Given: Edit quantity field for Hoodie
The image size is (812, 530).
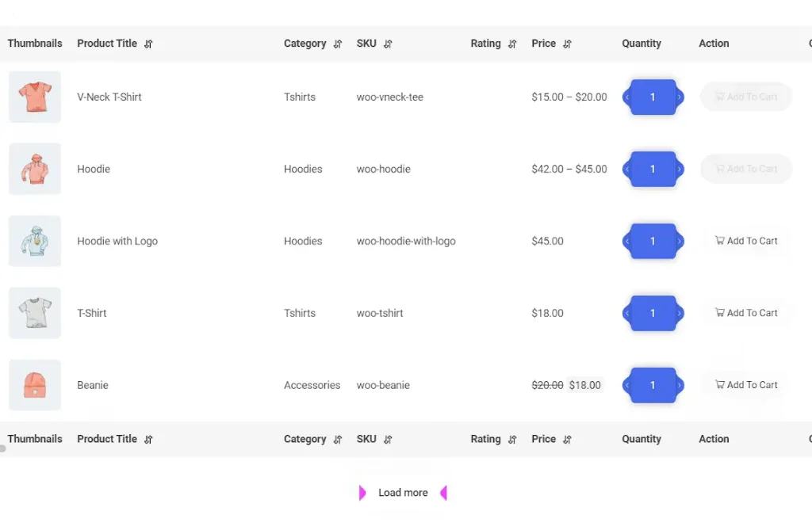Looking at the screenshot, I should pos(653,169).
